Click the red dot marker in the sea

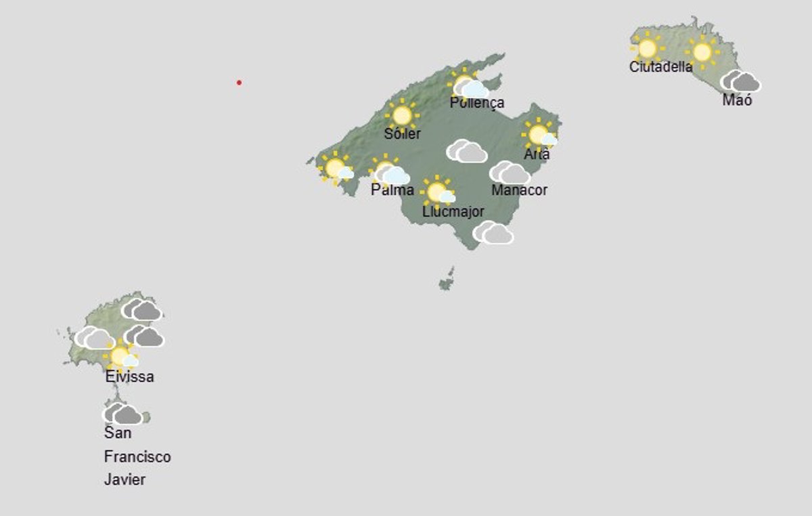coord(239,83)
